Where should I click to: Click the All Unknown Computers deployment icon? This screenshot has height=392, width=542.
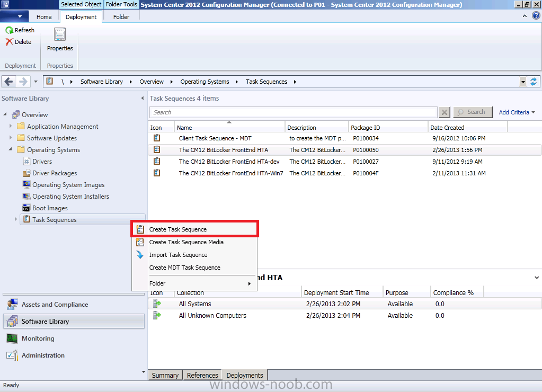pos(157,315)
